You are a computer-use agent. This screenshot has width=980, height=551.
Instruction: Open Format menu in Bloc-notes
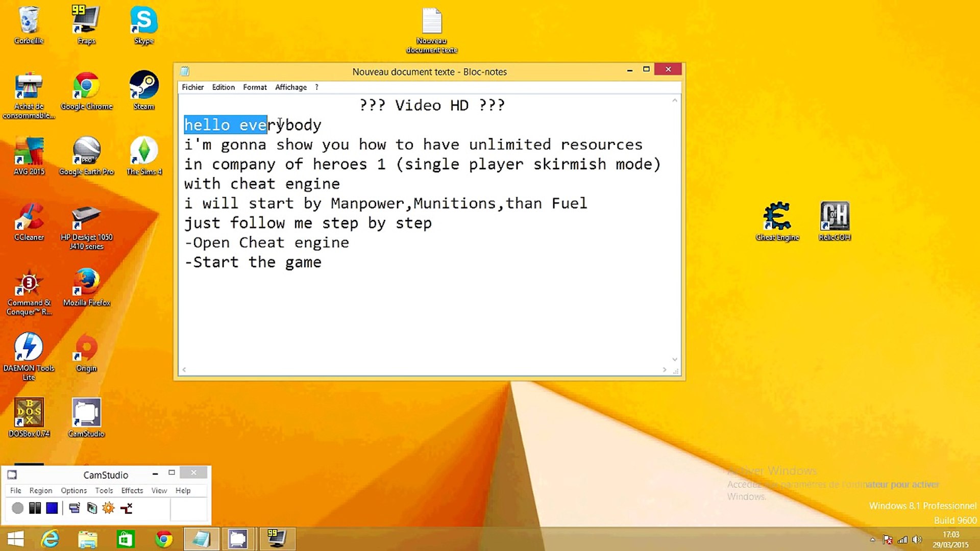(x=254, y=87)
